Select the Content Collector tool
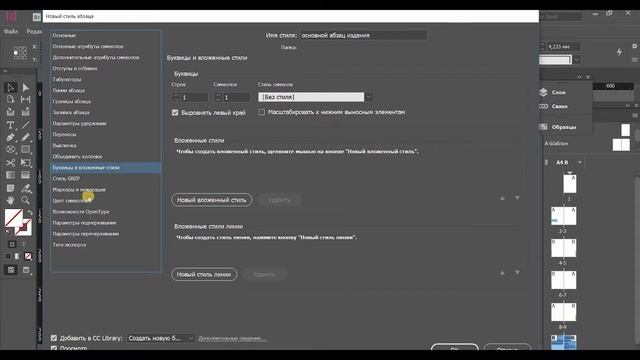640x360 pixels. pos(11,112)
